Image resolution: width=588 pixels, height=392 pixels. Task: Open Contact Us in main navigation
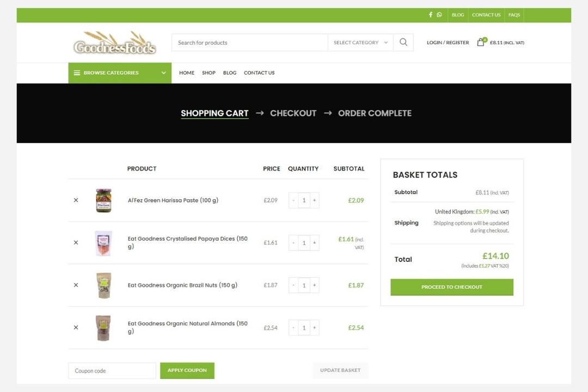259,73
